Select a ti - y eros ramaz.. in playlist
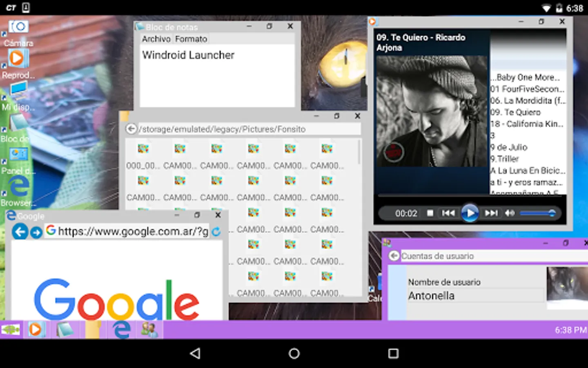This screenshot has height=368, width=588. (x=528, y=182)
